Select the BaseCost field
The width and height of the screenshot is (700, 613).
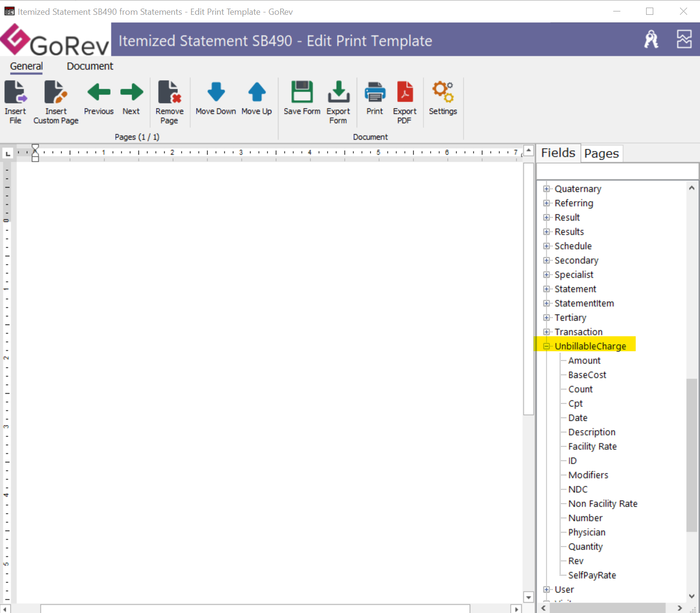[x=587, y=375]
